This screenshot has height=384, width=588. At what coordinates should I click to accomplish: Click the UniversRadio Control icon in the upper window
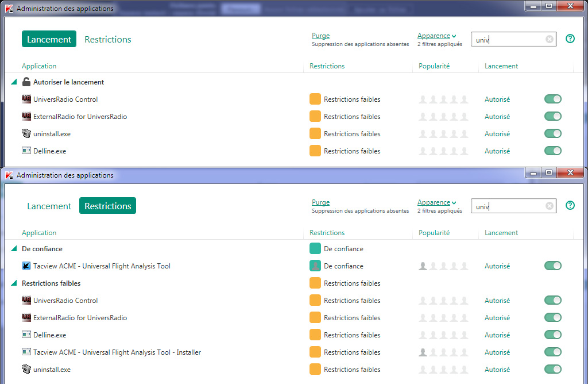pos(26,99)
